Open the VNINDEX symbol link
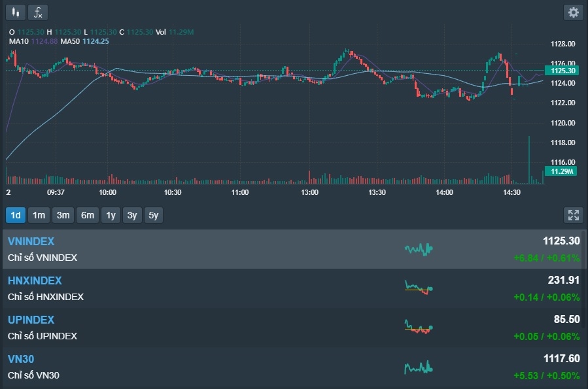The width and height of the screenshot is (588, 389). point(31,242)
